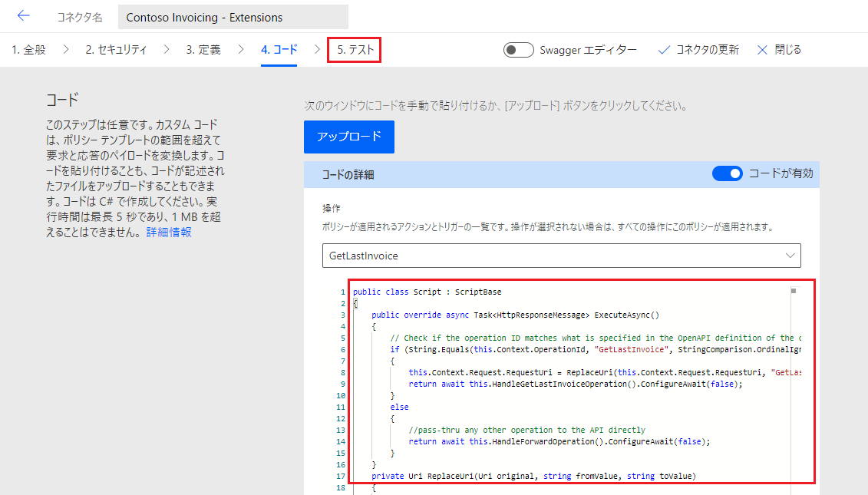Toggle the Swagger エディター switch
This screenshot has height=495, width=868.
tap(519, 50)
